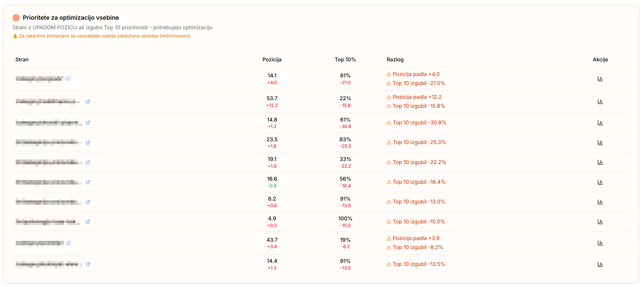Open external link for the 8.2 position page
The image size is (644, 287).
click(x=88, y=202)
